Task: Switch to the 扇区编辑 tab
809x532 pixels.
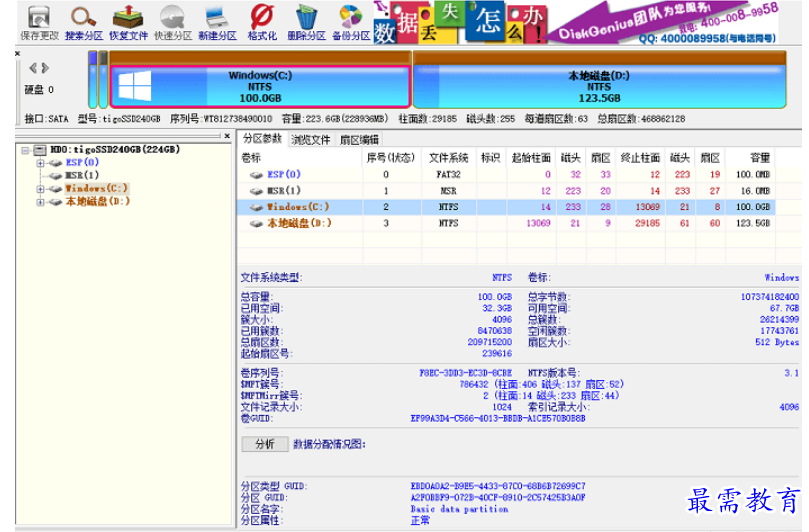Action: [359, 139]
